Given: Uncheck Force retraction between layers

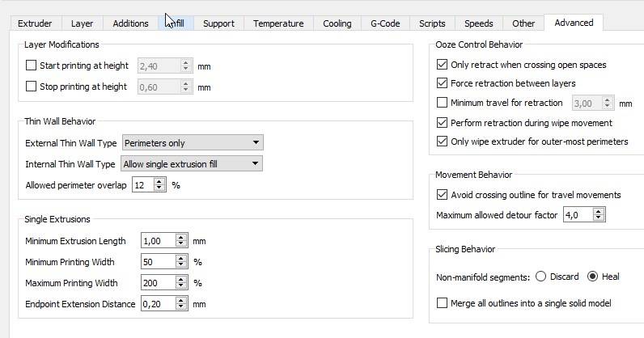Looking at the screenshot, I should click(x=442, y=83).
